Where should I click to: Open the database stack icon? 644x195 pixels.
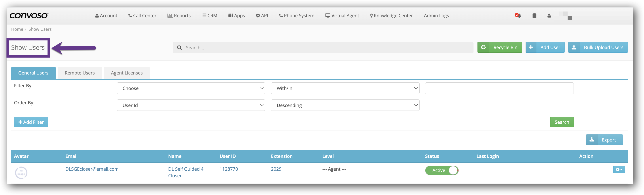pos(534,15)
